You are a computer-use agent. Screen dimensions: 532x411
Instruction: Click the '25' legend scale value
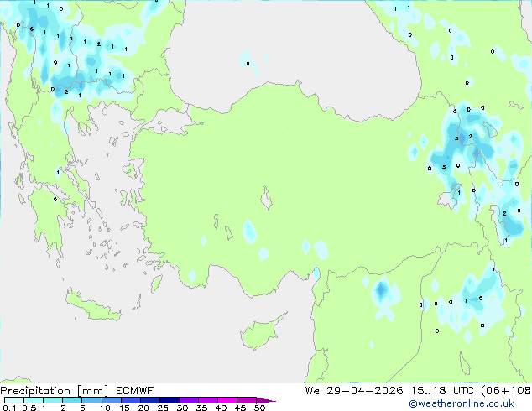click(163, 408)
